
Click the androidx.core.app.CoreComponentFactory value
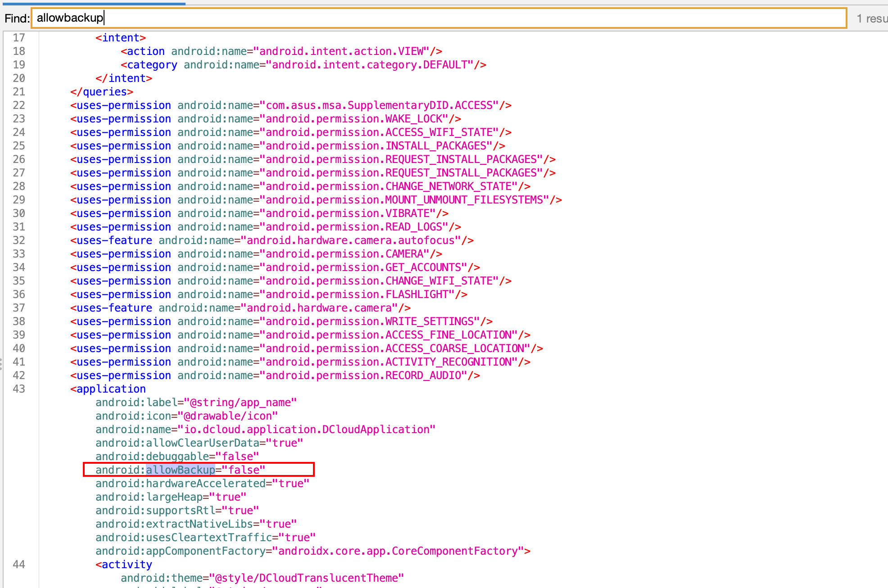click(x=398, y=551)
